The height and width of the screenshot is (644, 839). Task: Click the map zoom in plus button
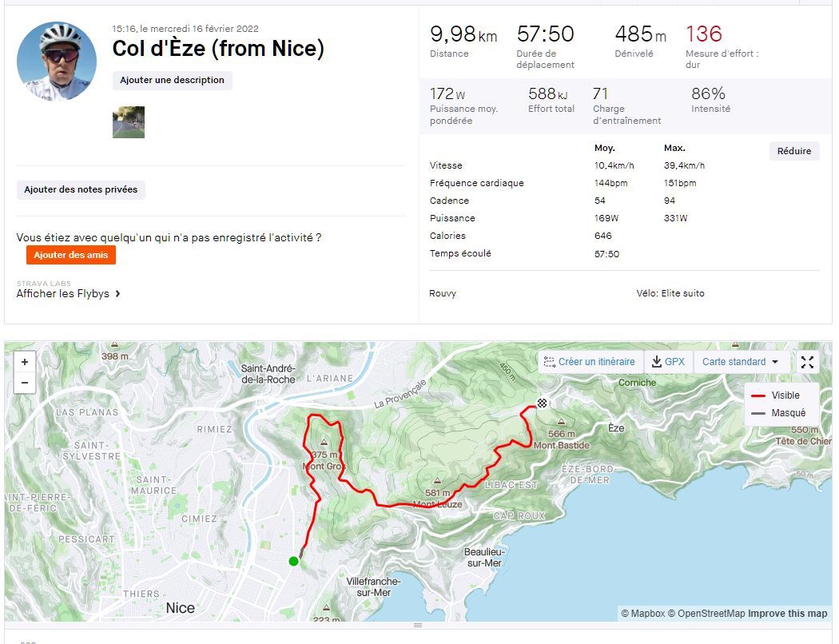click(x=25, y=362)
